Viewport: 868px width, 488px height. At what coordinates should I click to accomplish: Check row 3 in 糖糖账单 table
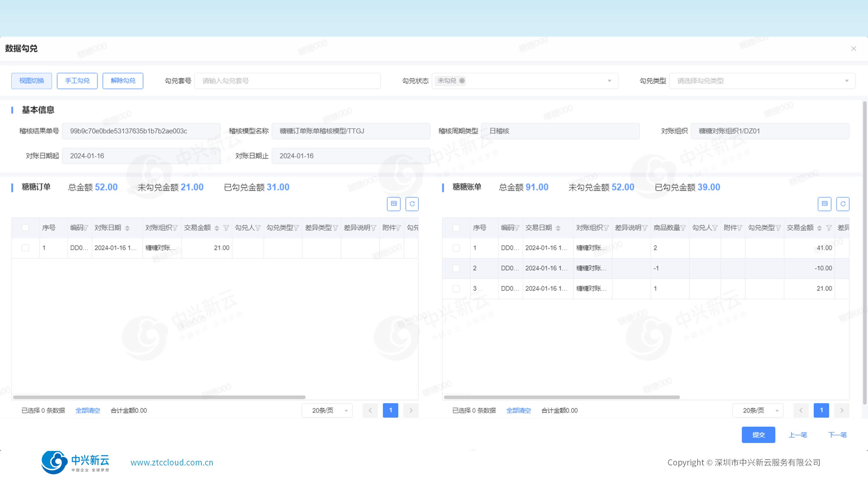(456, 289)
